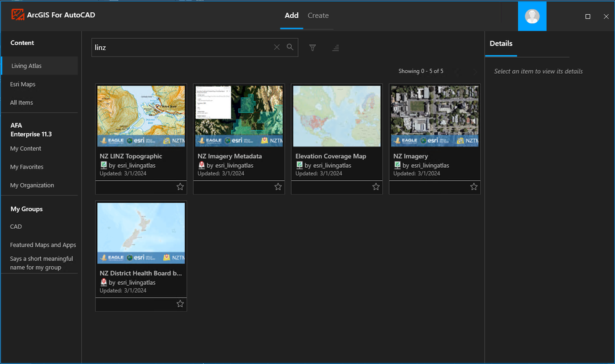
Task: Click the NZ District Health Board b... title
Action: [x=140, y=273]
